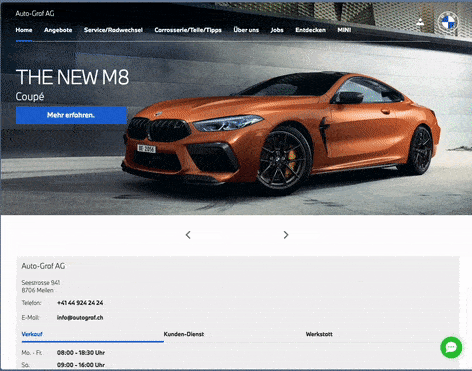
Task: Go to previous slide arrow
Action: coord(188,235)
